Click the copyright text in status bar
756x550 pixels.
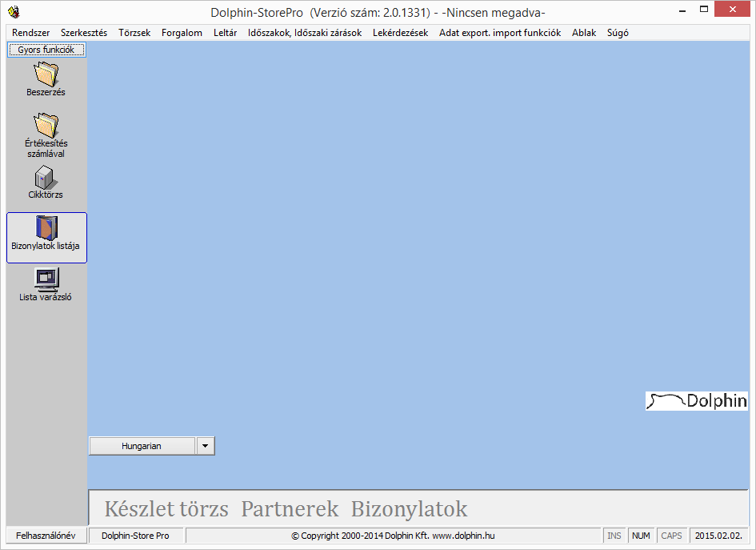click(x=393, y=536)
